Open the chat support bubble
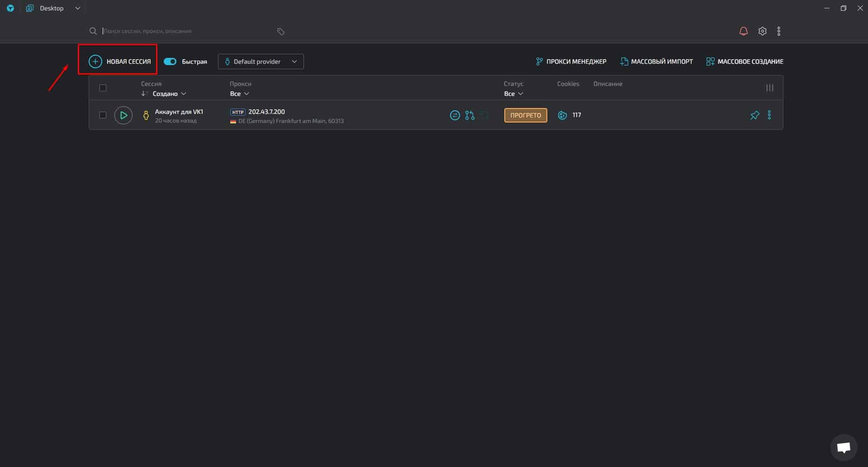Image resolution: width=868 pixels, height=467 pixels. 844,448
